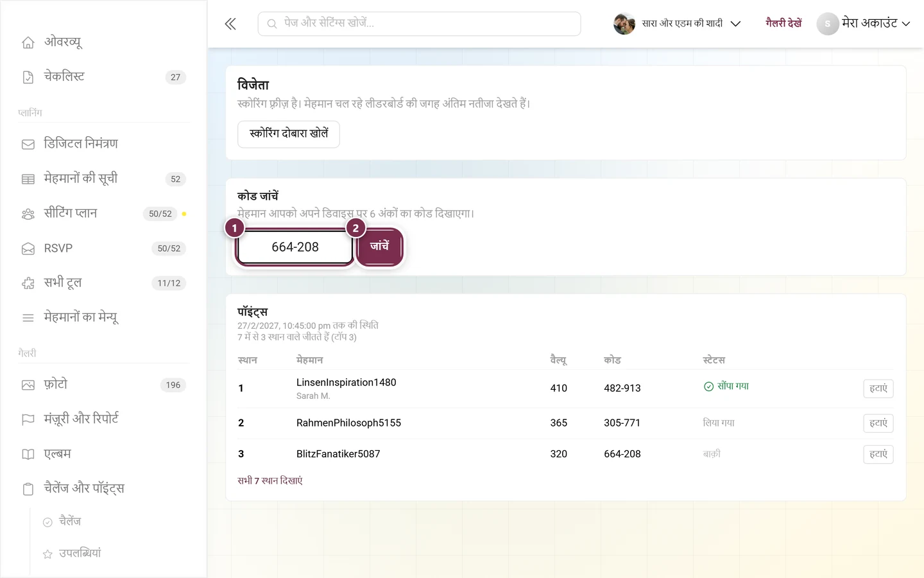924x578 pixels.
Task: Open the चैलेंज submenu item
Action: (x=70, y=521)
